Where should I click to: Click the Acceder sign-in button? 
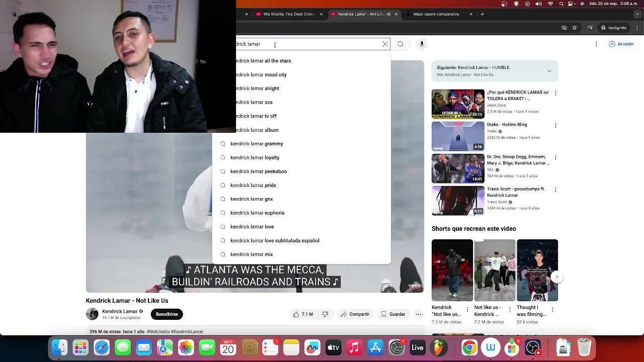point(621,44)
